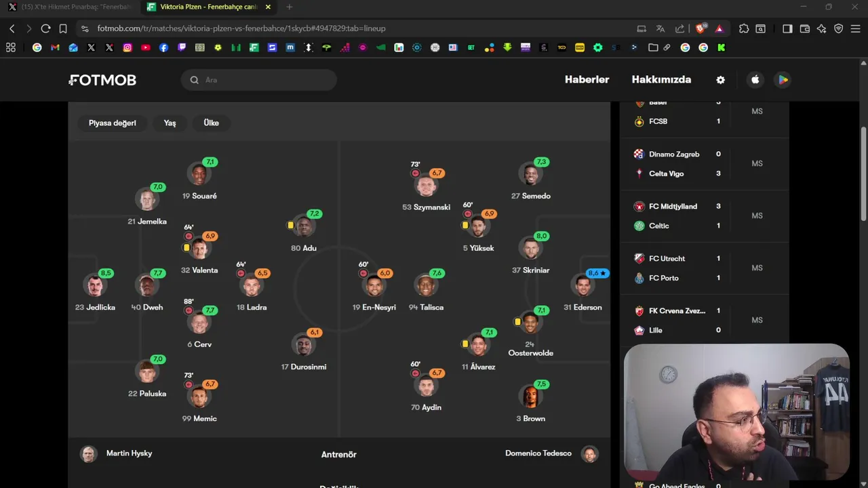Open the apps grid in bookmarks bar

coord(11,47)
